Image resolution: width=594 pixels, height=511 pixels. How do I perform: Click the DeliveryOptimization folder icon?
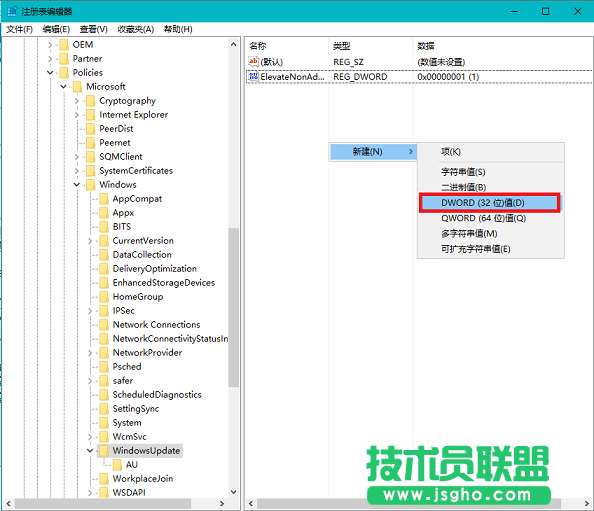point(104,269)
